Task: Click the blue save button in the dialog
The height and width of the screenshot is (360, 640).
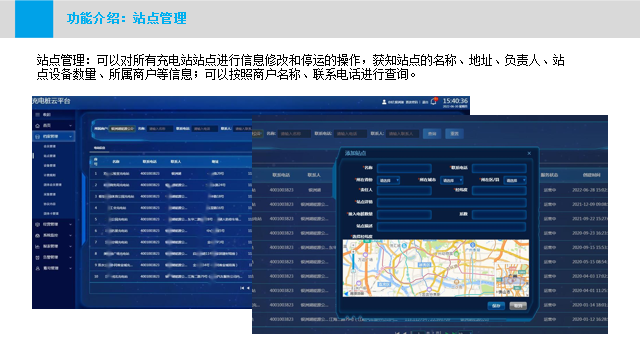Action: (x=496, y=306)
